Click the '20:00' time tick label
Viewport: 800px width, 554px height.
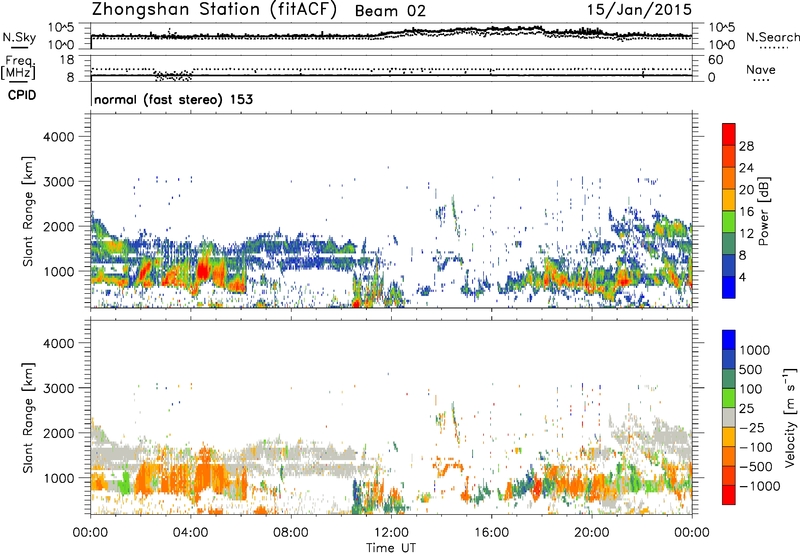pyautogui.click(x=591, y=533)
